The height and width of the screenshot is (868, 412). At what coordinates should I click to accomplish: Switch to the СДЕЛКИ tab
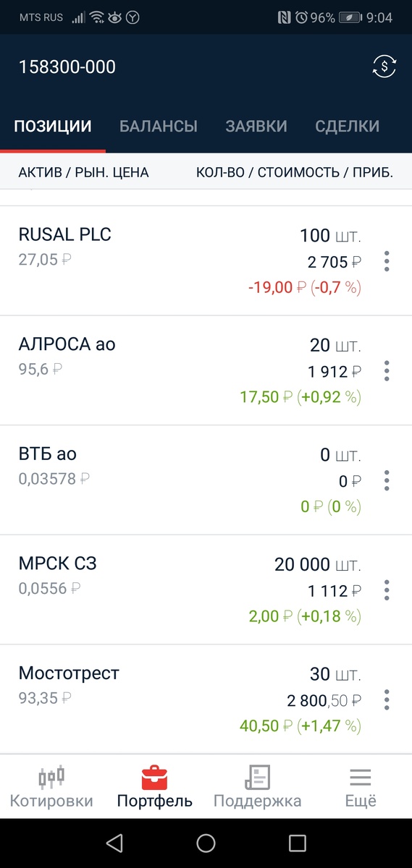point(348,126)
